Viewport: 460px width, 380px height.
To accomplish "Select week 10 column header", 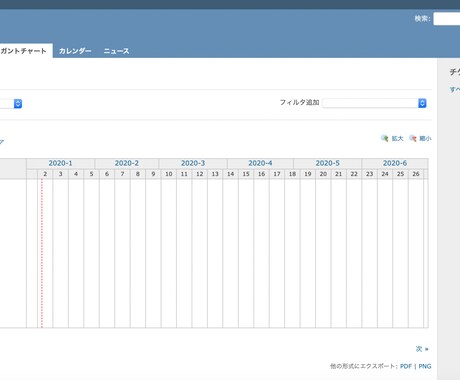I will [x=169, y=174].
